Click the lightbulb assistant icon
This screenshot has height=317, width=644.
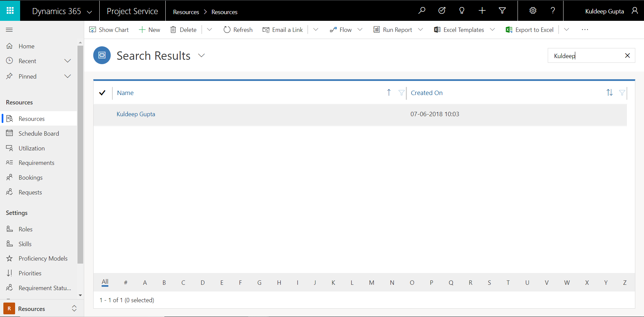click(x=462, y=11)
